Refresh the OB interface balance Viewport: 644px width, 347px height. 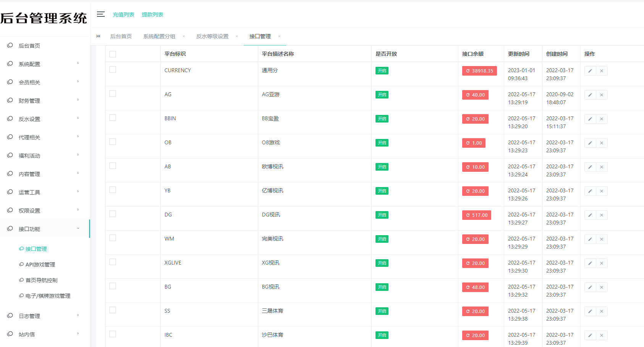coord(474,143)
